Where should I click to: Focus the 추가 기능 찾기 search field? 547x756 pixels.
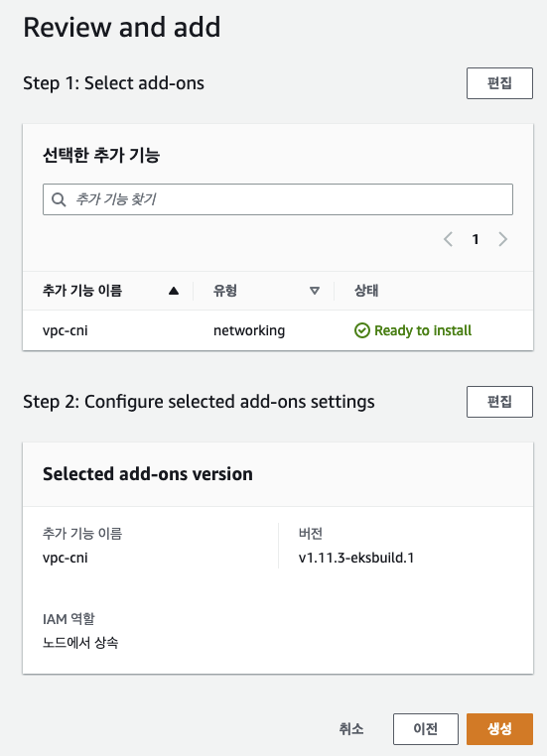pos(277,199)
